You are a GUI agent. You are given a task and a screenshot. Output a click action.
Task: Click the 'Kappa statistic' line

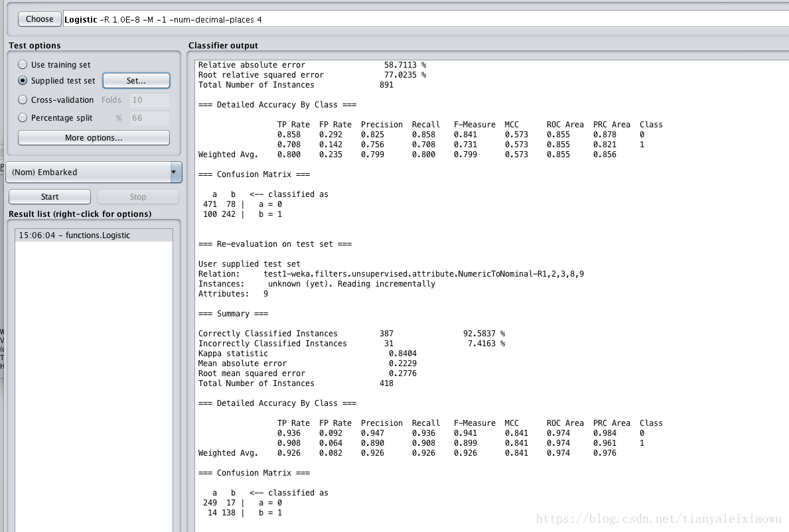[x=307, y=354]
